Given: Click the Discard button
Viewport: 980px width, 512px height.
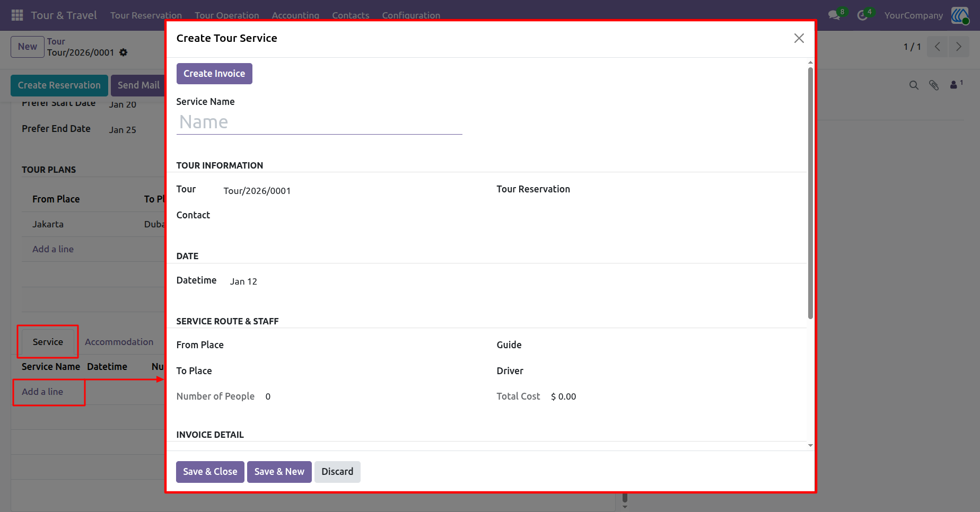Looking at the screenshot, I should pos(337,472).
